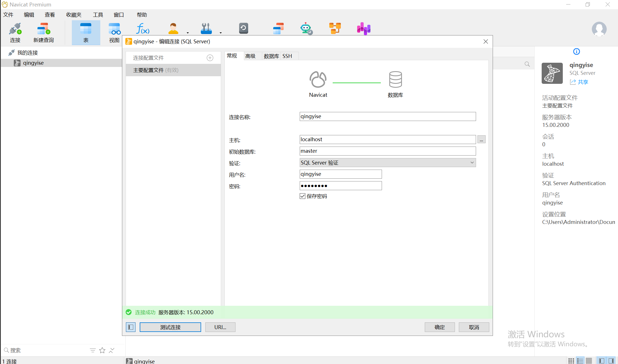The image size is (618, 364).
Task: Open the Function f(x) toolbar icon
Action: click(x=143, y=29)
